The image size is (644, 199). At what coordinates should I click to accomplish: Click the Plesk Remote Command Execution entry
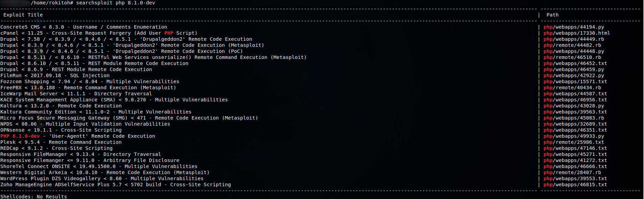[x=61, y=142]
